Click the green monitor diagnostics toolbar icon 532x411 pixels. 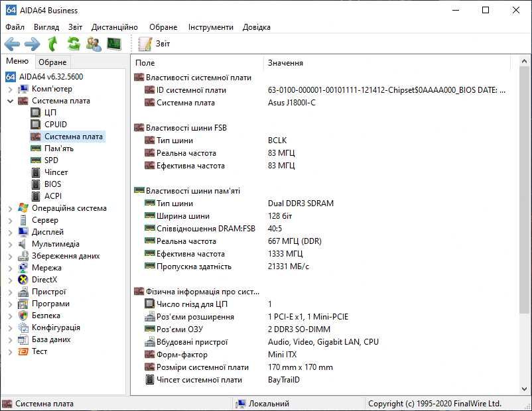114,44
